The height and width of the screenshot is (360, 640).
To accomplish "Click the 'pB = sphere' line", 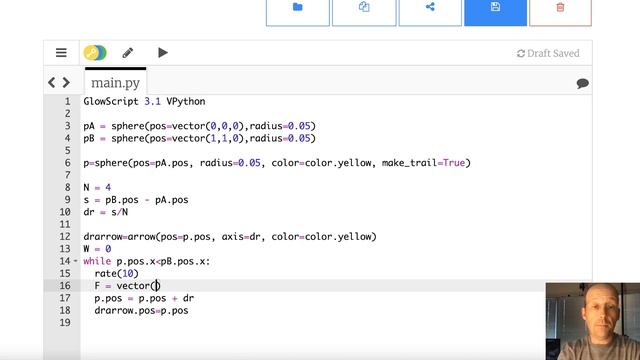I will [x=200, y=138].
